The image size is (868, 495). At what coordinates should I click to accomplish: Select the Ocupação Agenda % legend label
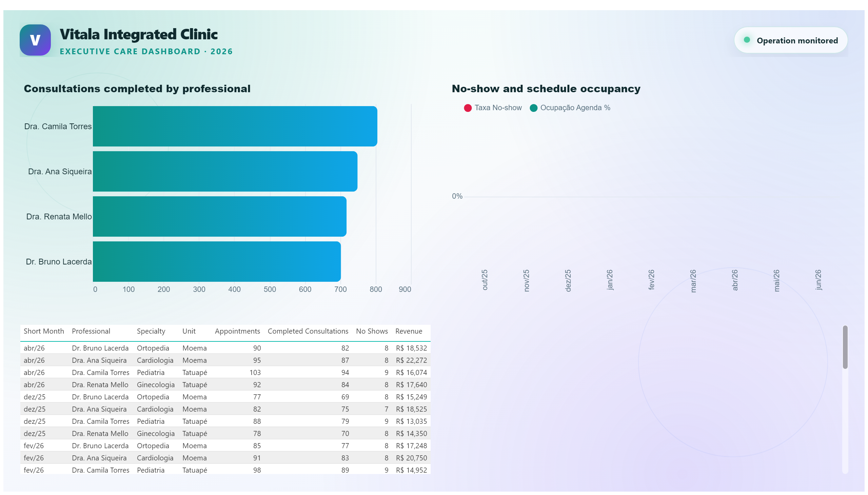(575, 108)
